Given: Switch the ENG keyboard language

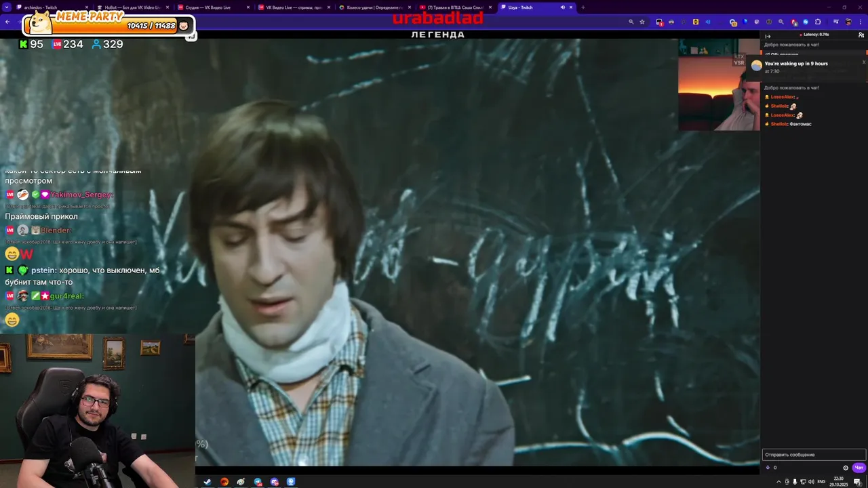Looking at the screenshot, I should coord(821,482).
